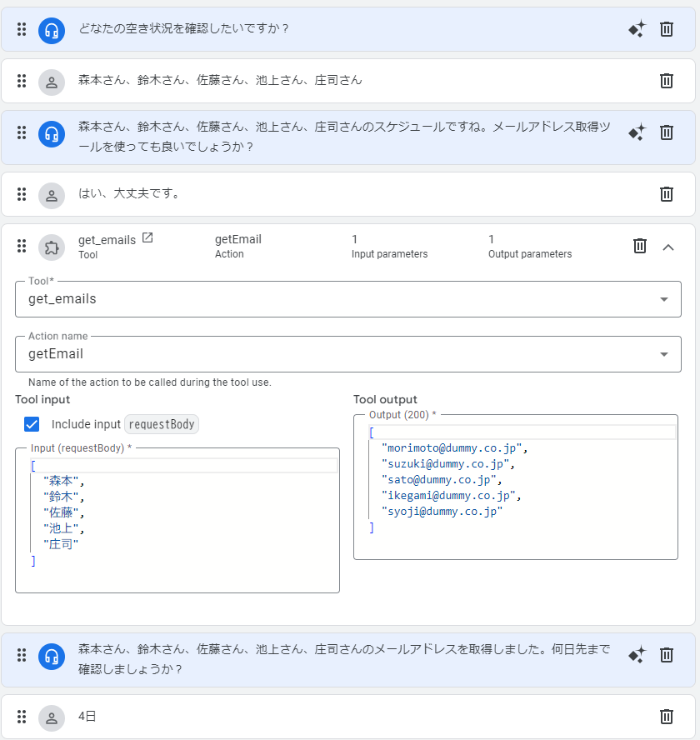This screenshot has height=740, width=700.
Task: Click the 4日 message text
Action: pos(87,717)
